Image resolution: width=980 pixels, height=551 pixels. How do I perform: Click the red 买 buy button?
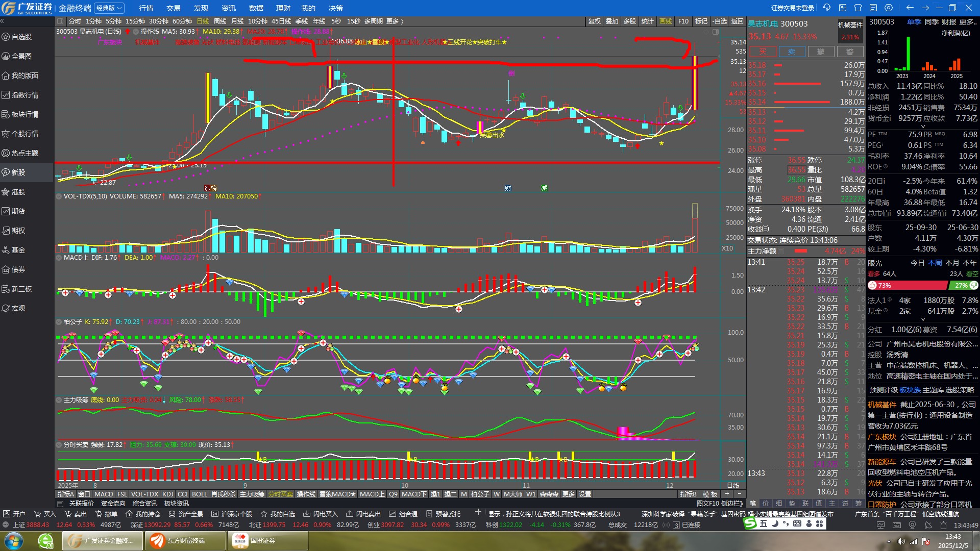[x=763, y=52]
